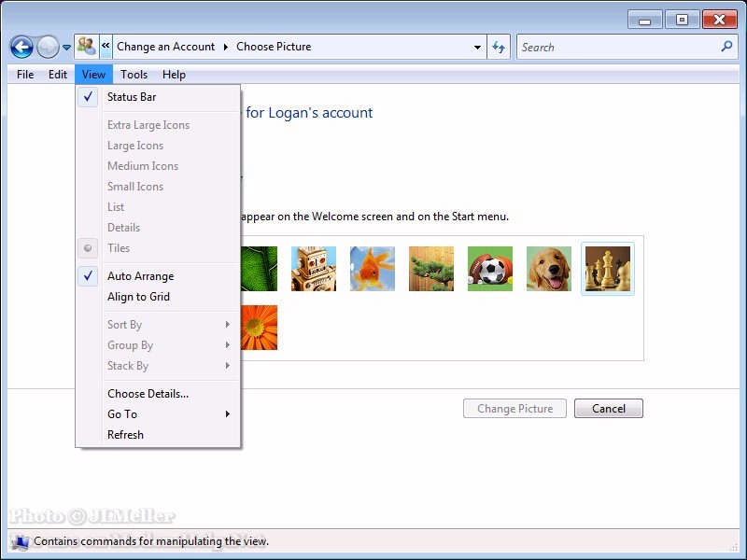Open the address bar history dropdown
The width and height of the screenshot is (747, 560).
point(477,48)
